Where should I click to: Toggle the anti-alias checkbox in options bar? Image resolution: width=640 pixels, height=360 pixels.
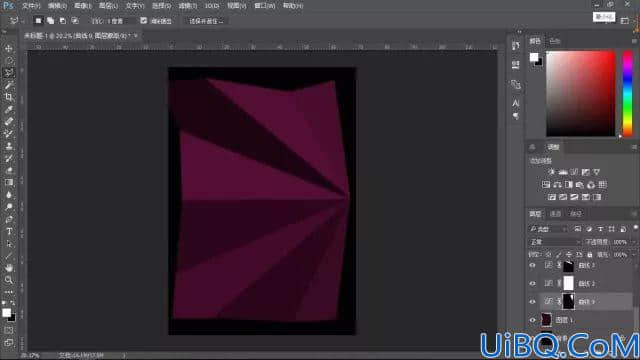tap(144, 20)
